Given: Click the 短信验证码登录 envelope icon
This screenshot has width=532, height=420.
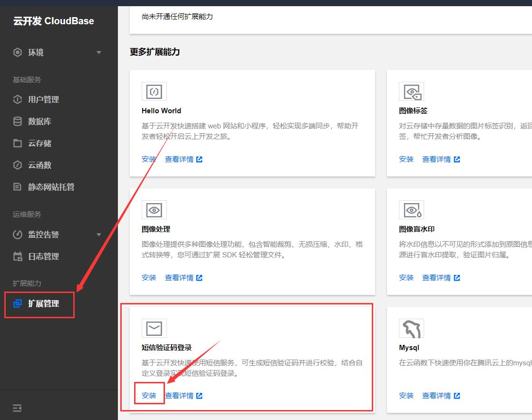Looking at the screenshot, I should pos(154,328).
